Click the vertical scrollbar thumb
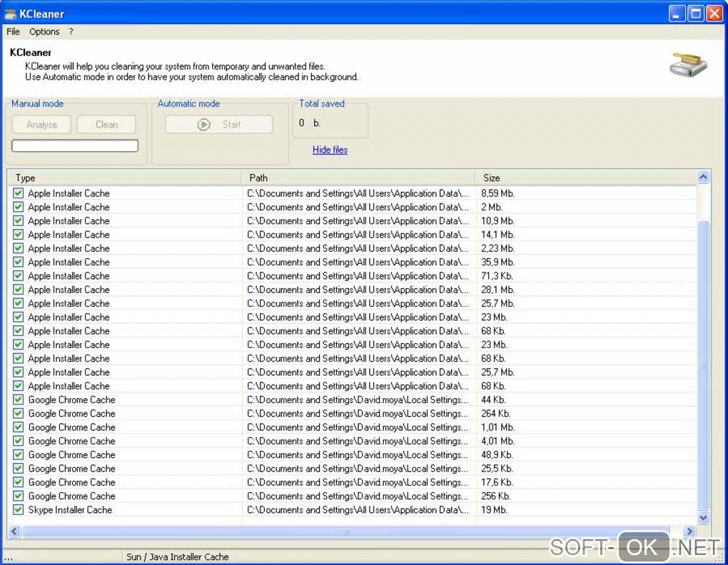The image size is (728, 565). coord(704,365)
